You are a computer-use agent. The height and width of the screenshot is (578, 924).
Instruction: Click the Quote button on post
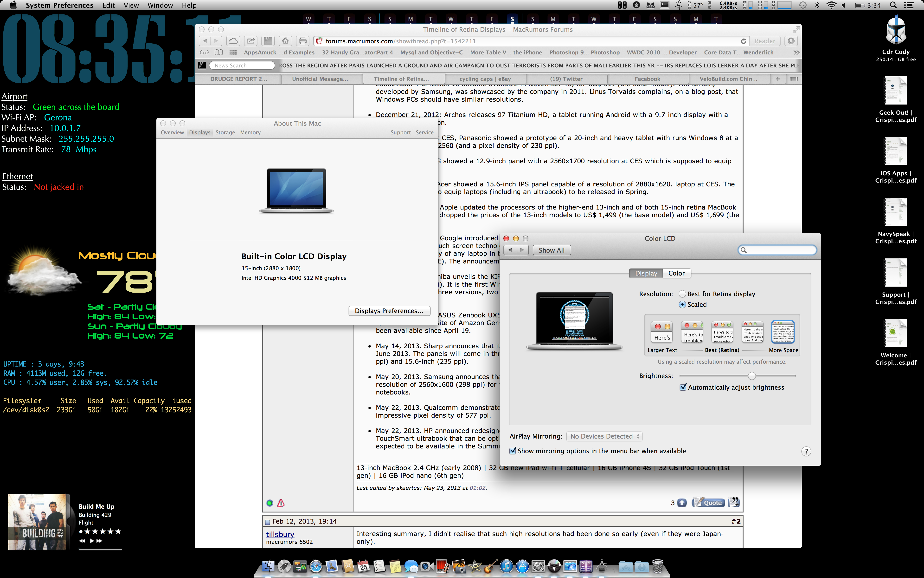709,502
